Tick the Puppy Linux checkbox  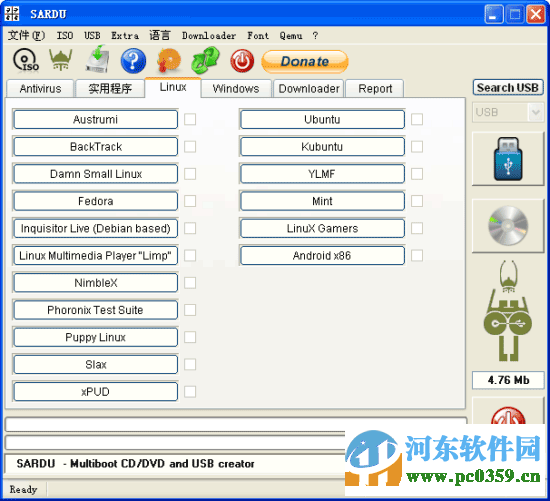point(190,337)
